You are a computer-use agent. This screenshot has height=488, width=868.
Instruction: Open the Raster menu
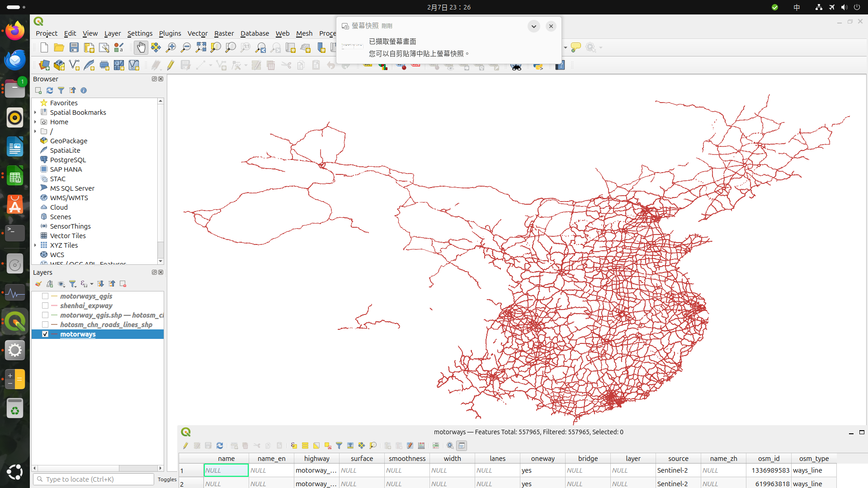point(224,33)
